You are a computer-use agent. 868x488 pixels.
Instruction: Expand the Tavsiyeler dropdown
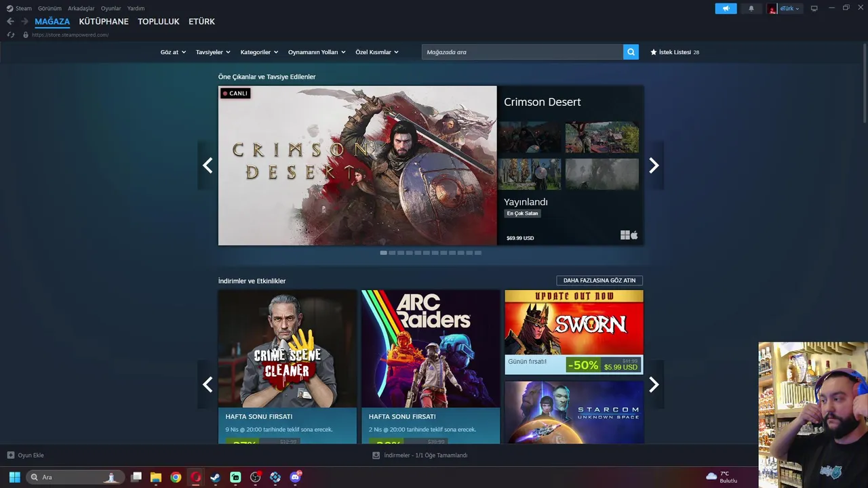coord(213,52)
